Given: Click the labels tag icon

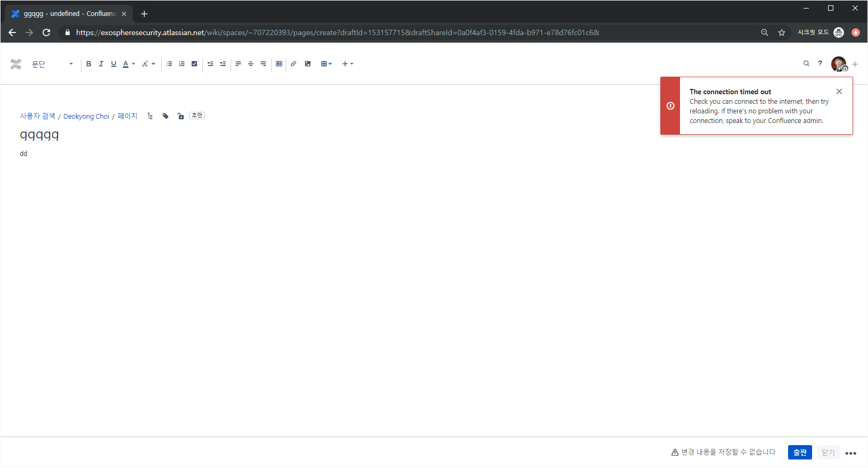Looking at the screenshot, I should pyautogui.click(x=166, y=116).
